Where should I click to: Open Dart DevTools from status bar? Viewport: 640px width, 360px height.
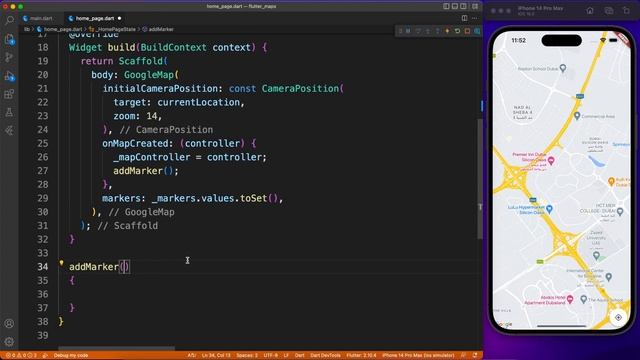click(325, 355)
